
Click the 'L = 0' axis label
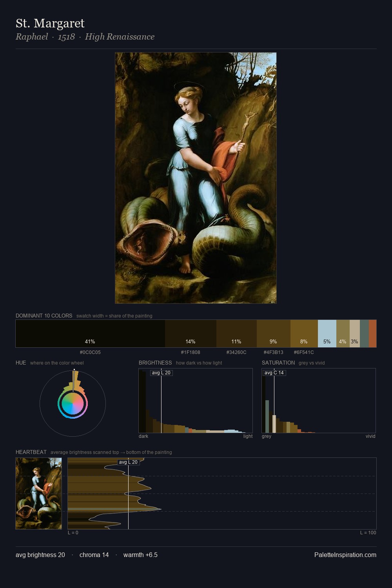tap(73, 533)
